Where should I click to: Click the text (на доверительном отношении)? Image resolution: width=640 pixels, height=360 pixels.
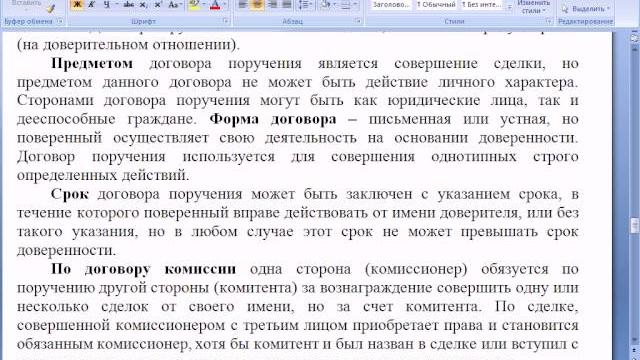click(x=128, y=45)
